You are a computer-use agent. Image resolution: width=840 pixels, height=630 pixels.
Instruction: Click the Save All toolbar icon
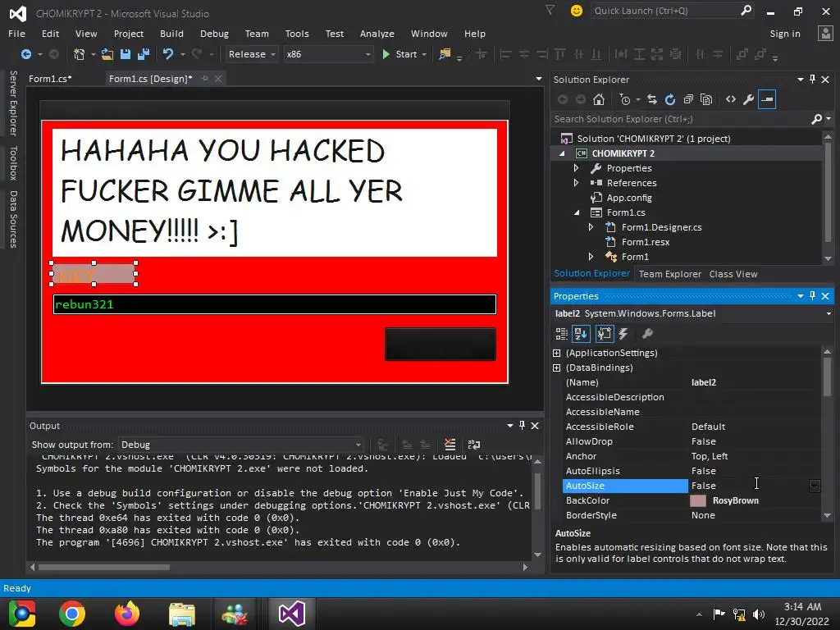144,54
